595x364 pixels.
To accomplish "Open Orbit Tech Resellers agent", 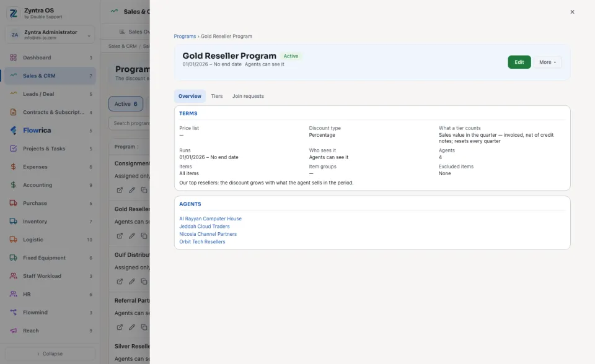I will coord(202,241).
